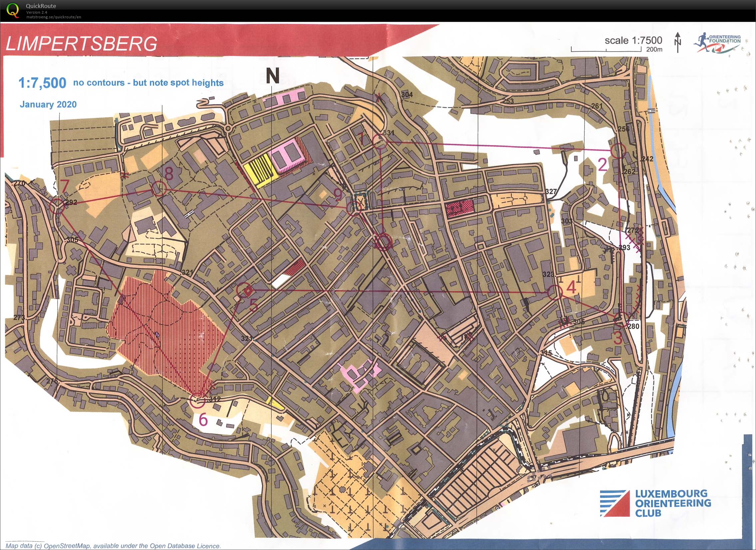The image size is (756, 550).
Task: Select control circle 2 on the map
Action: [618, 151]
